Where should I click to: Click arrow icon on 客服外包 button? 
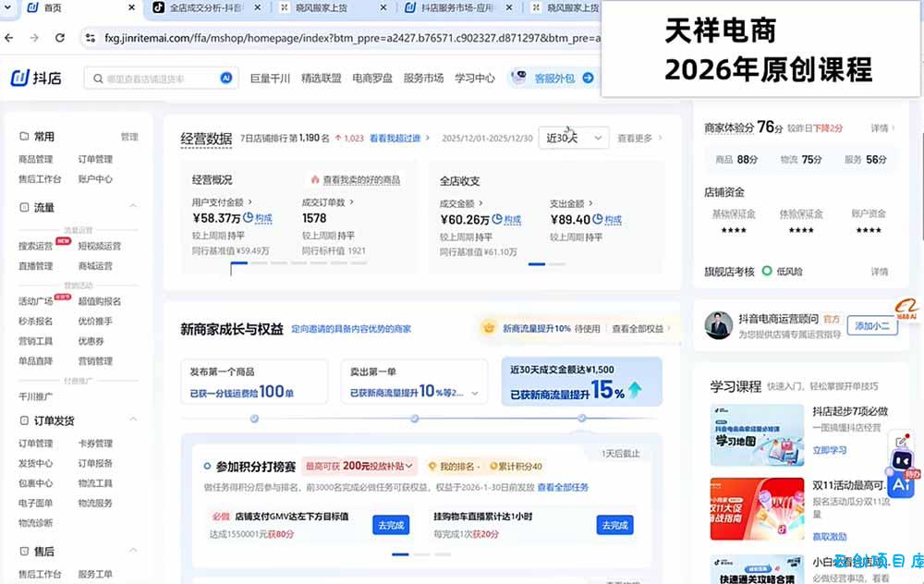tap(588, 78)
